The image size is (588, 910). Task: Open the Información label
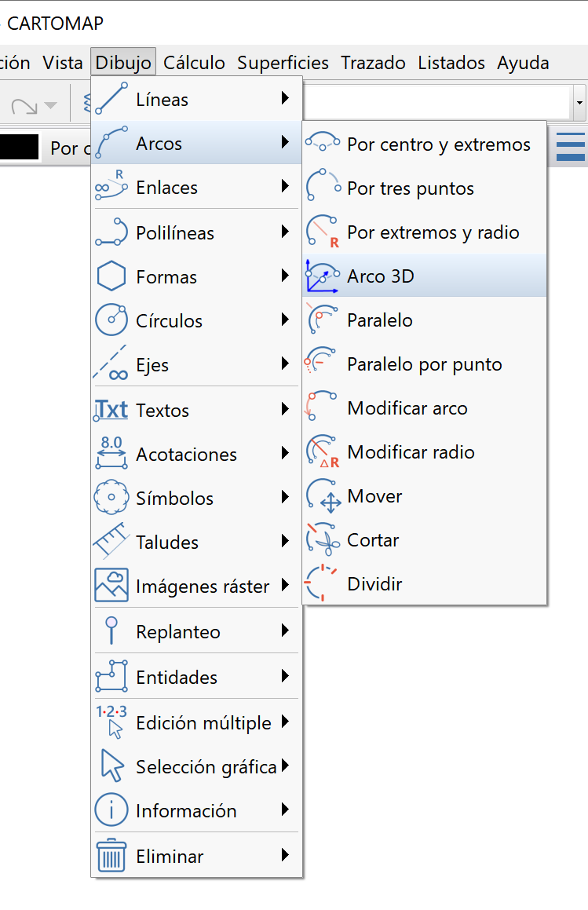point(186,811)
